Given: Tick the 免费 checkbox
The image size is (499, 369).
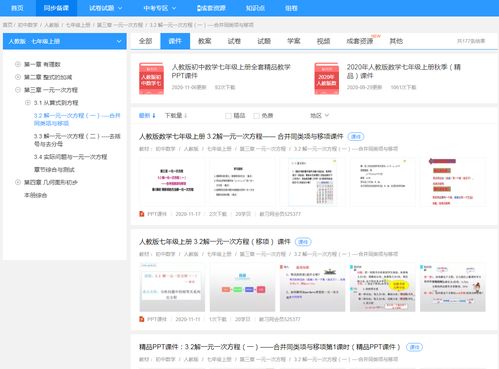Looking at the screenshot, I should (256, 116).
